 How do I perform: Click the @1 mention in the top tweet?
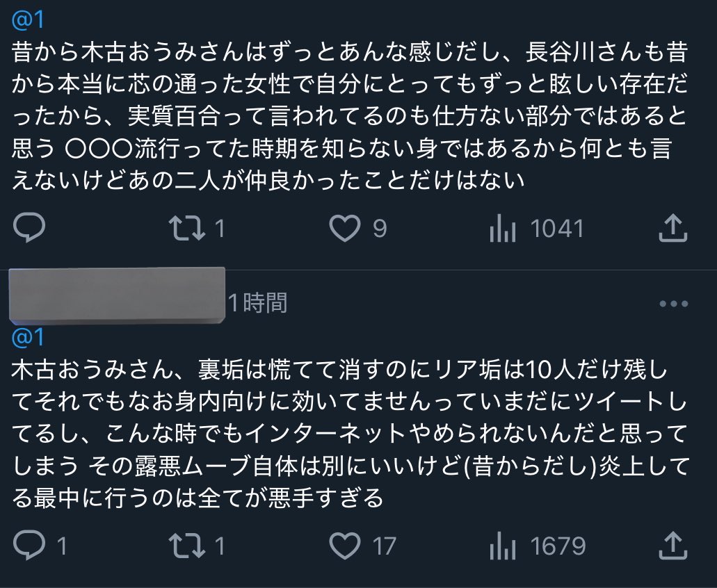pos(29,20)
